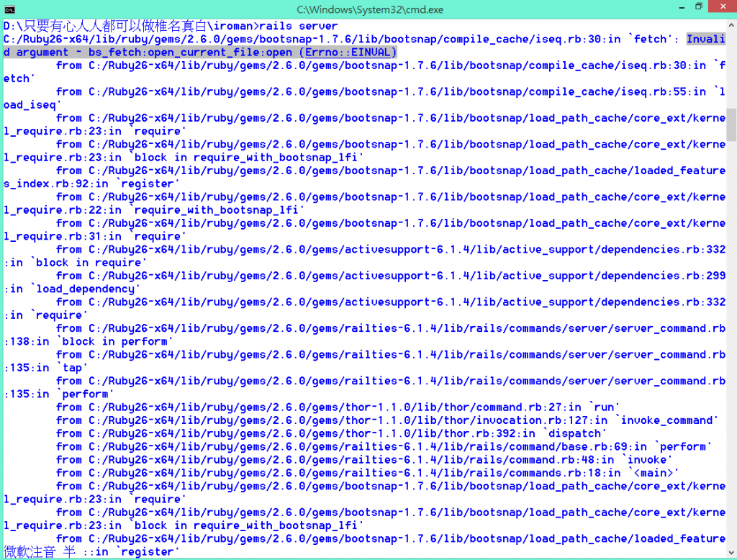The width and height of the screenshot is (737, 560).
Task: Click the highlighted '(Errno::EINVAL)' text
Action: pos(348,53)
